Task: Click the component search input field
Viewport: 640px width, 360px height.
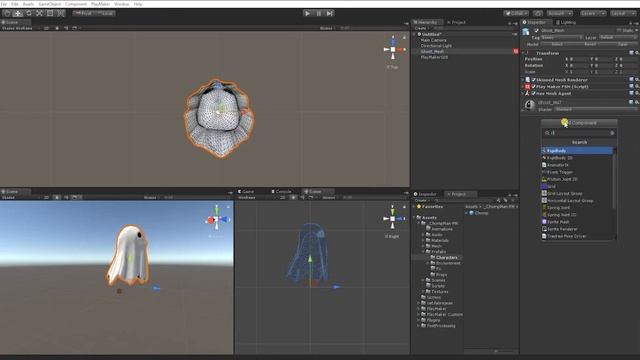Action: (x=580, y=133)
